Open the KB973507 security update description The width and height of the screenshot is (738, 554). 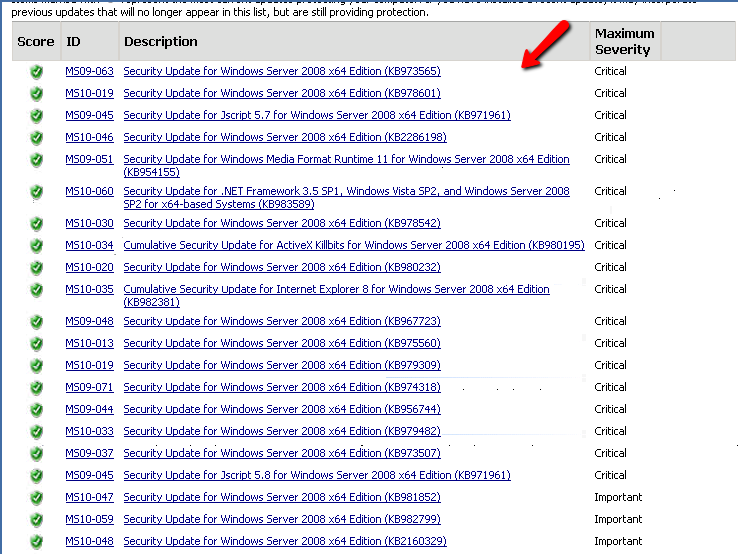(282, 453)
